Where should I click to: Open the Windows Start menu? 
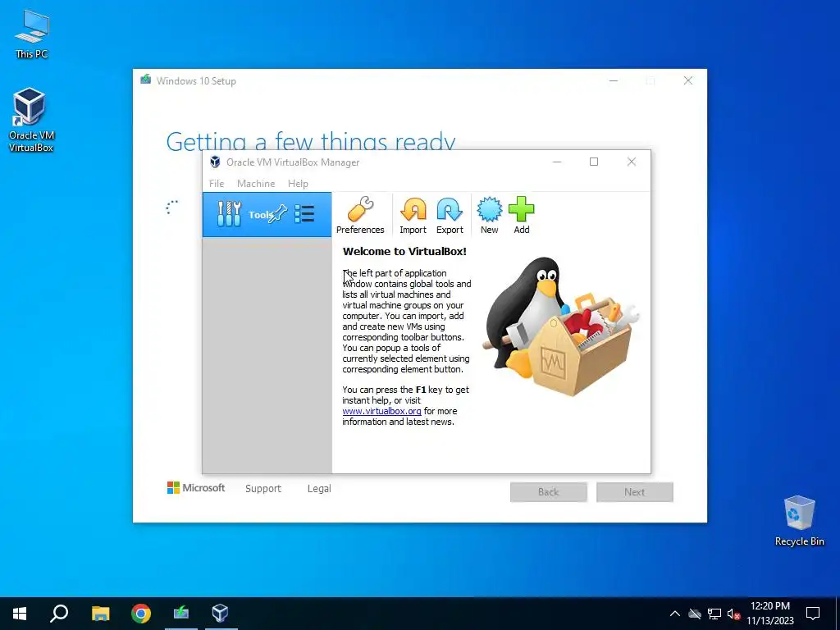20,614
